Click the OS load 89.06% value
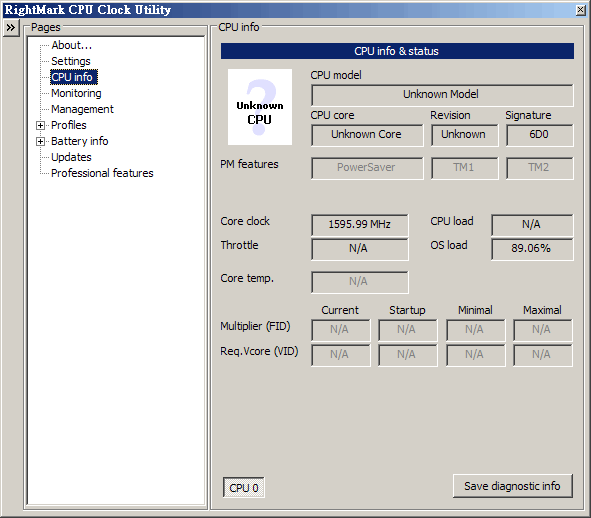This screenshot has width=591, height=518. pos(532,249)
